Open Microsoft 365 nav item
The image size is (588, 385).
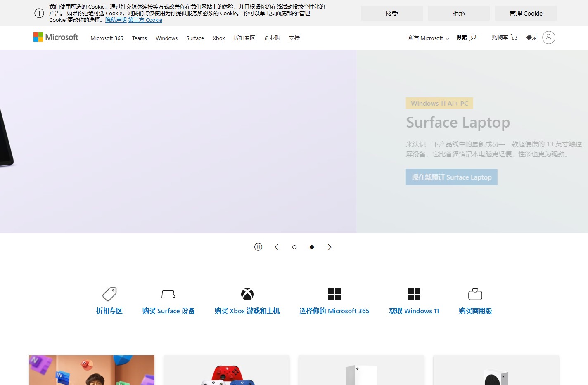tap(107, 38)
